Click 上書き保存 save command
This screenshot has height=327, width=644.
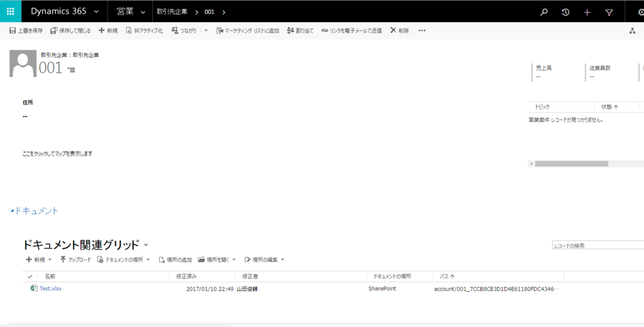(x=26, y=31)
